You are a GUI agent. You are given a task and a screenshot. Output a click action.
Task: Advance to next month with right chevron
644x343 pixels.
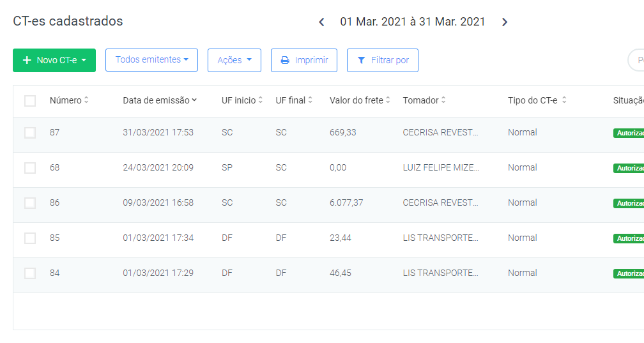coord(505,22)
